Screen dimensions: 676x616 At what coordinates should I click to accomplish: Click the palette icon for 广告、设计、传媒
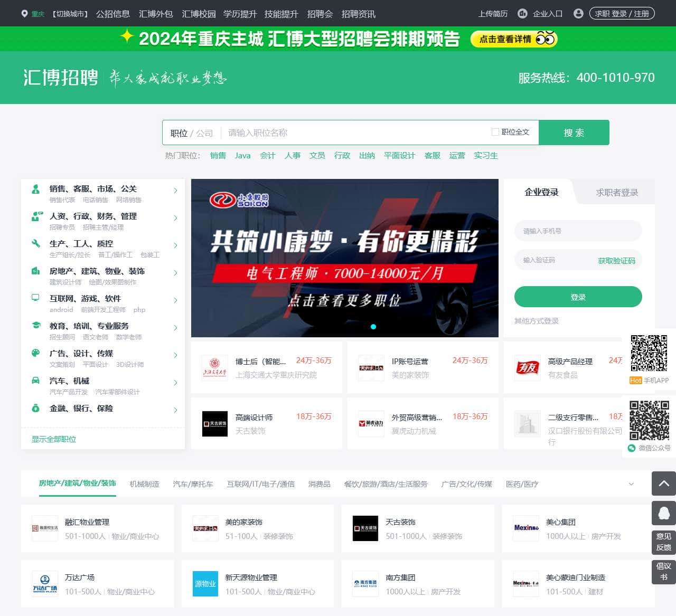[35, 353]
